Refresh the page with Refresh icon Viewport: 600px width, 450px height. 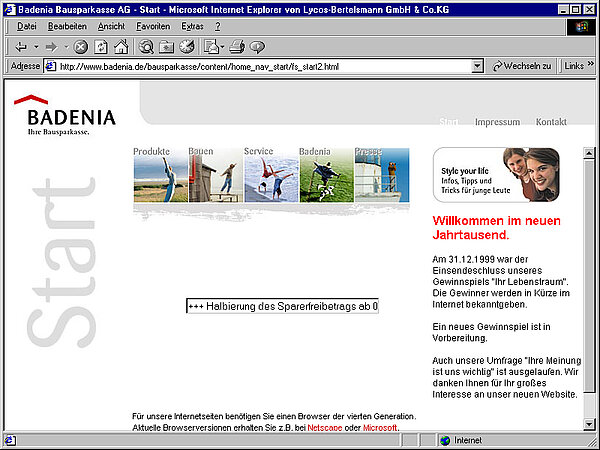(x=101, y=47)
